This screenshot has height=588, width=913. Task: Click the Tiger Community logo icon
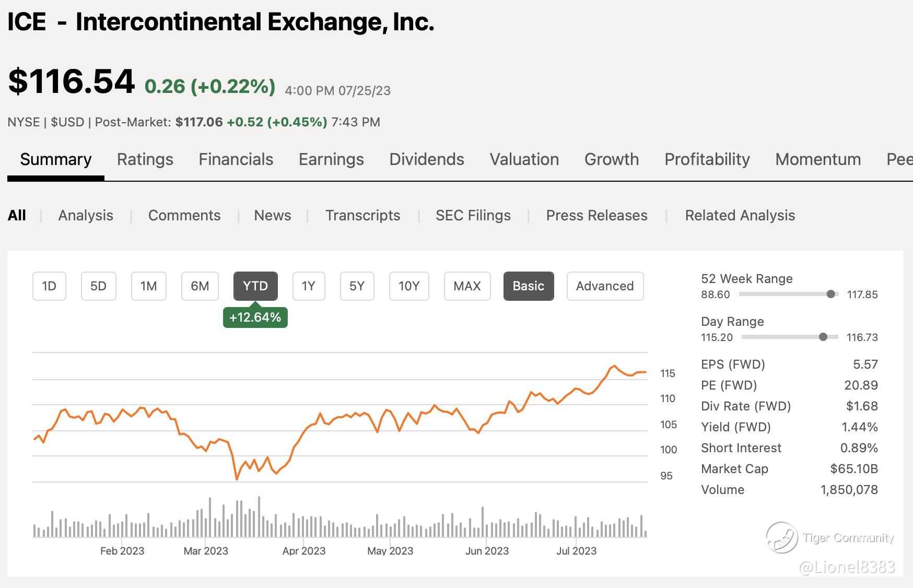point(782,537)
